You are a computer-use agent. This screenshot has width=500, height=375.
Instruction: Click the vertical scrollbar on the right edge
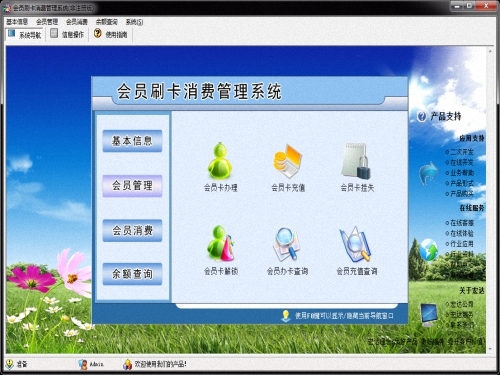click(490, 200)
